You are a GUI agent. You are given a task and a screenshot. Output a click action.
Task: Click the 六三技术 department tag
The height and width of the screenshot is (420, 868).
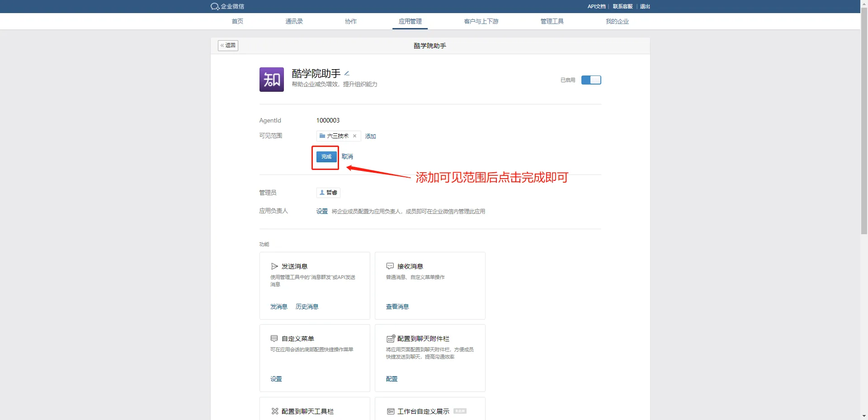(339, 136)
